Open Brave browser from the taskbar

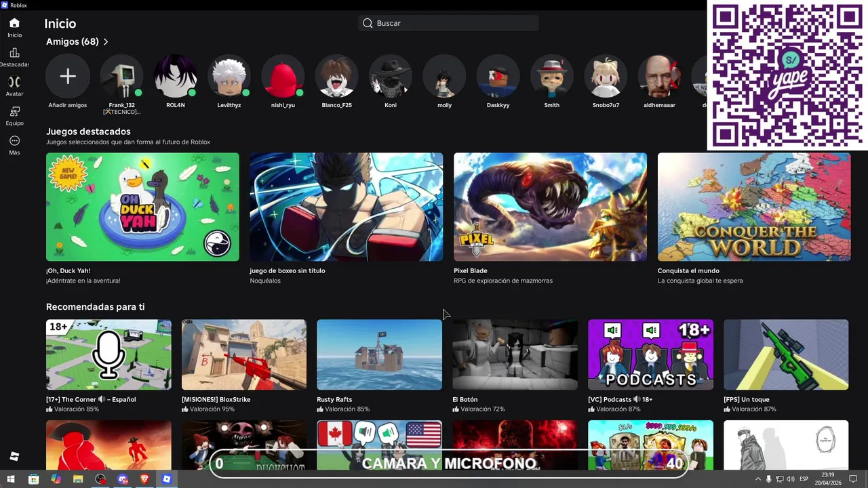(144, 479)
